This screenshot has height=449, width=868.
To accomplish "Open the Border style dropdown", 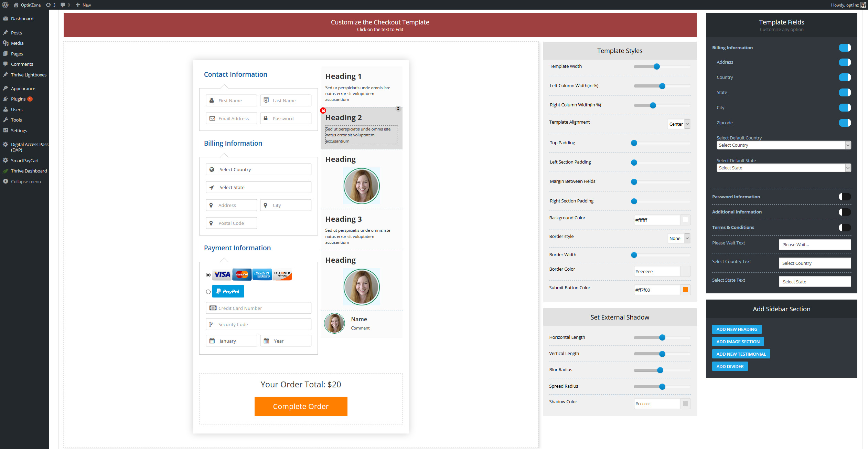I will (x=679, y=238).
